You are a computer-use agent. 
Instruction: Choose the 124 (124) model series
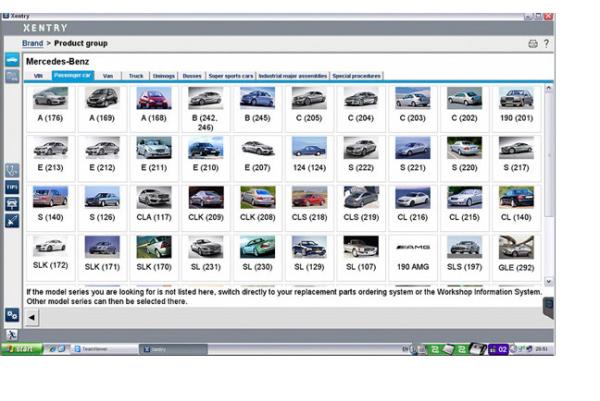coord(309,158)
